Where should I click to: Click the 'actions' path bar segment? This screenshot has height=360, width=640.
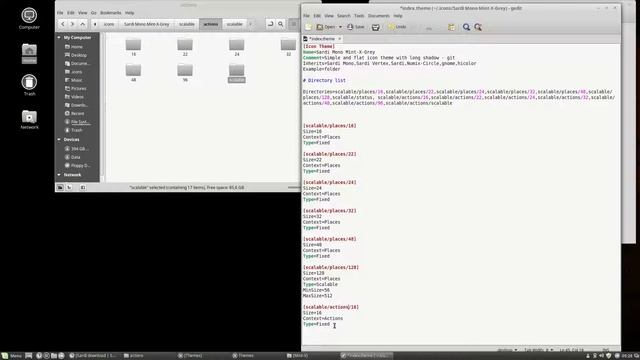click(211, 24)
